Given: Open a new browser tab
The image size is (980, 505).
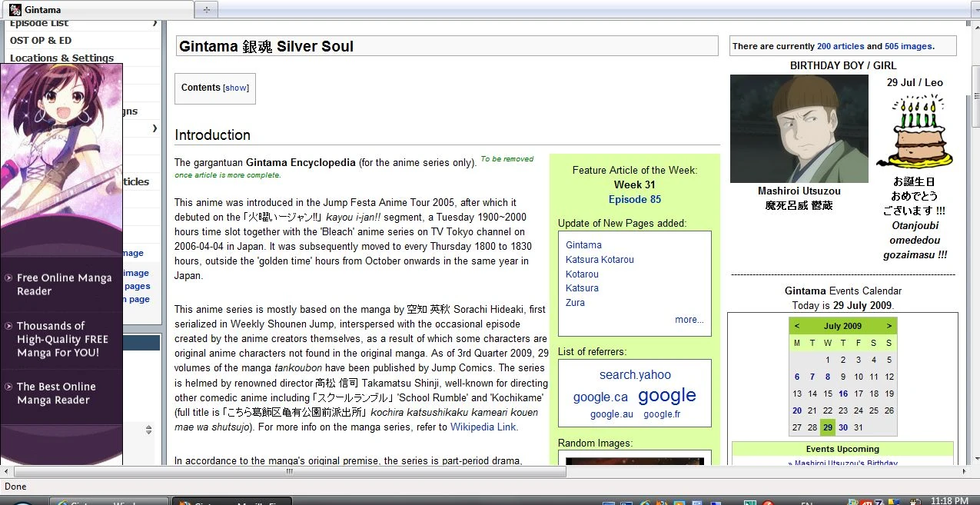Looking at the screenshot, I should click(x=206, y=10).
